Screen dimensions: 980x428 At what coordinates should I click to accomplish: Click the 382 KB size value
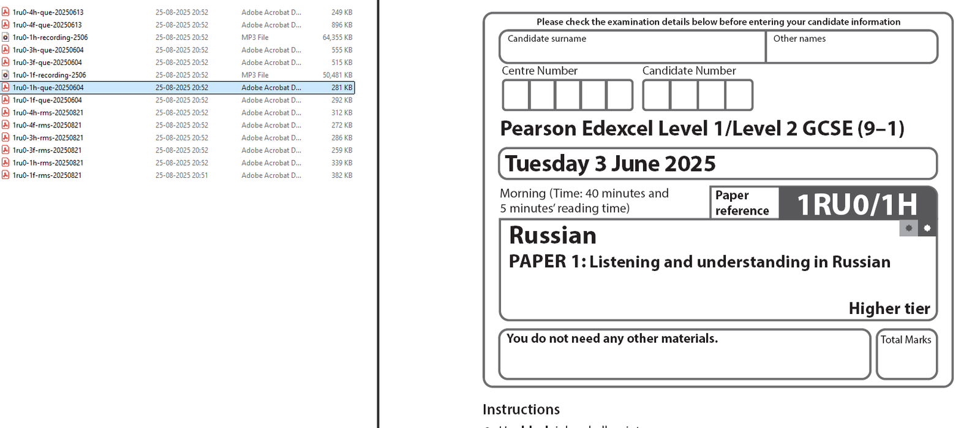point(342,175)
